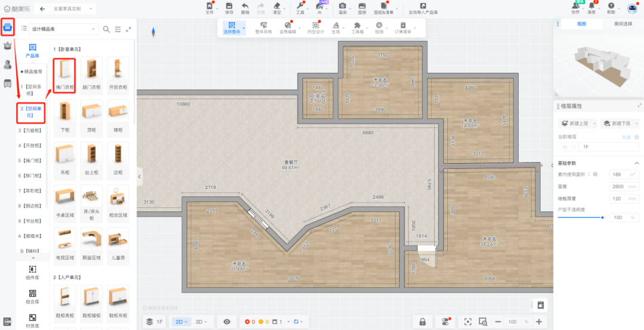Open the 设计精品库 dropdown

click(x=64, y=29)
